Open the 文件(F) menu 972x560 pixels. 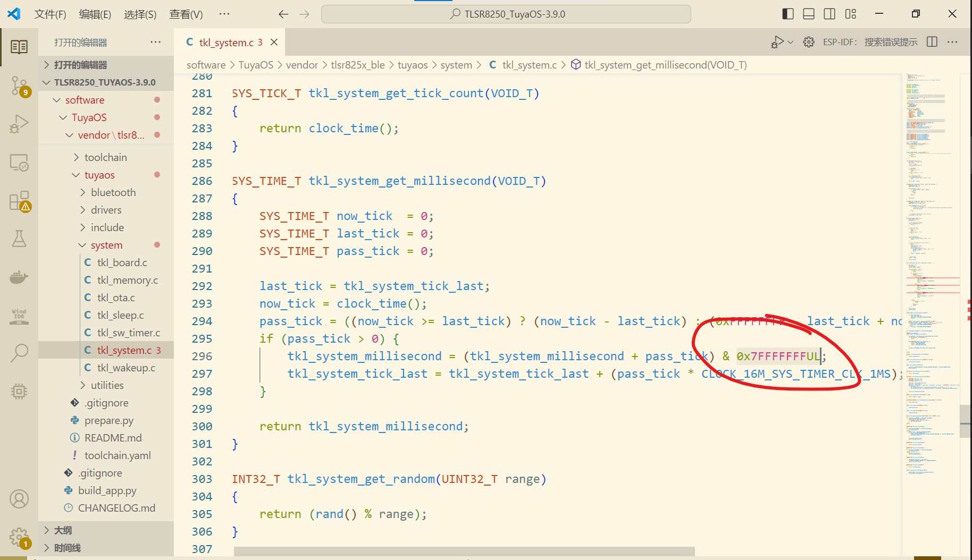click(x=50, y=14)
